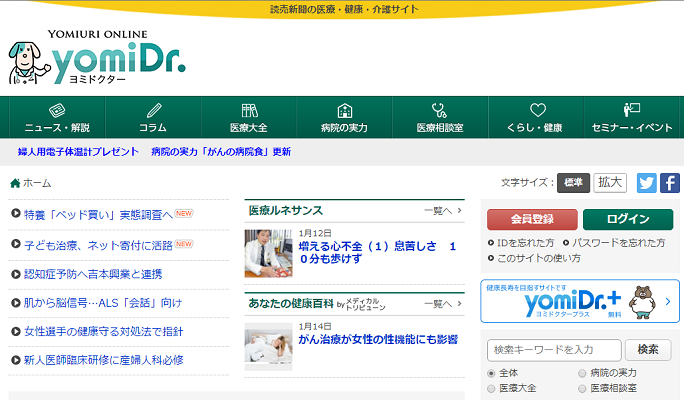Share via the Twitter icon

tap(646, 183)
